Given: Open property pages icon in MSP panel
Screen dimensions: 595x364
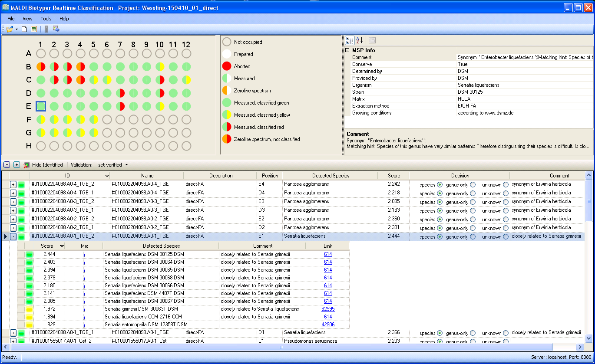Looking at the screenshot, I should click(372, 40).
